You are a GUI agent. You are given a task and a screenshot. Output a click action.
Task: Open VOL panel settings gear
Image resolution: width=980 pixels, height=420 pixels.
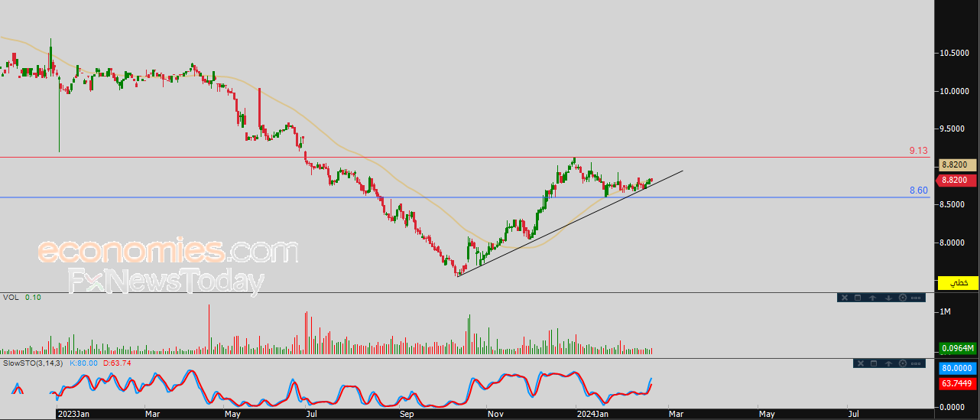click(x=903, y=298)
